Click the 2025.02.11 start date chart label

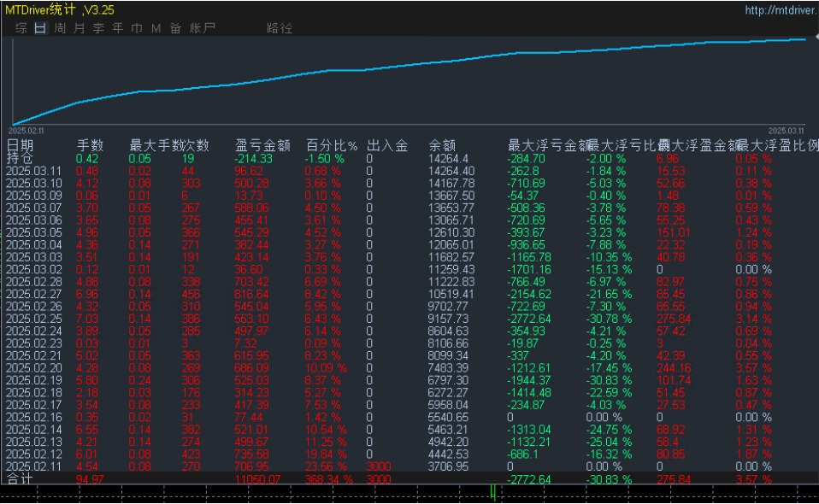tap(26, 131)
